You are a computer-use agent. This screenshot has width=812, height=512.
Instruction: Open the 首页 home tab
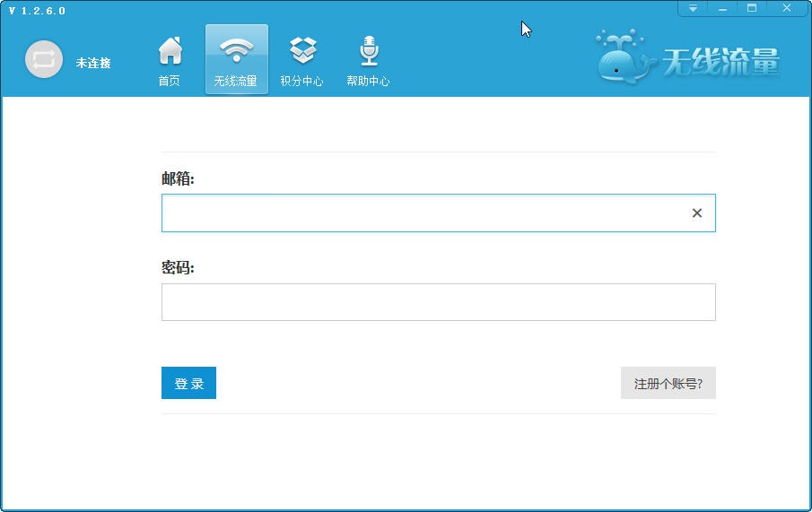pos(170,61)
